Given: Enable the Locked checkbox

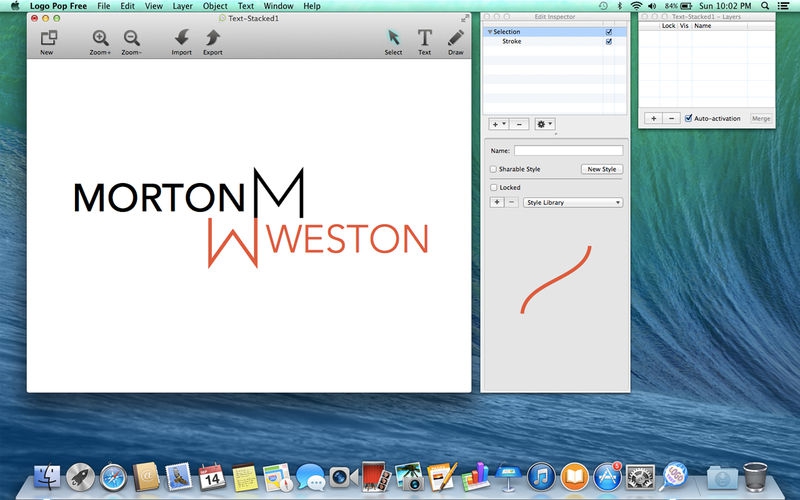Looking at the screenshot, I should point(493,187).
